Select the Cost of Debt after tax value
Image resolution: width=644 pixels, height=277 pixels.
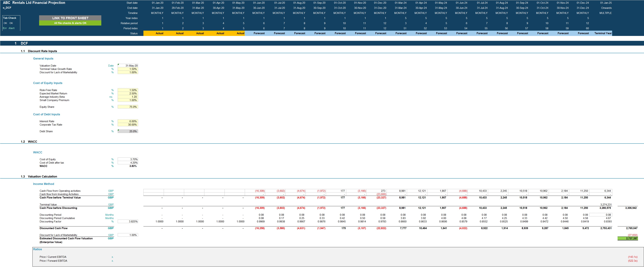click(x=128, y=163)
